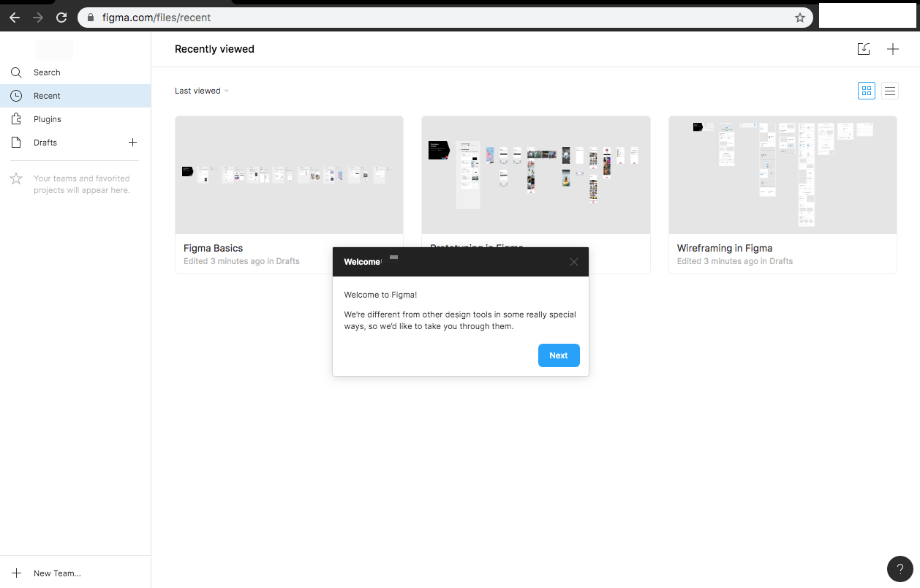Create a new draft with the plus icon
This screenshot has width=920, height=588.
tap(132, 142)
